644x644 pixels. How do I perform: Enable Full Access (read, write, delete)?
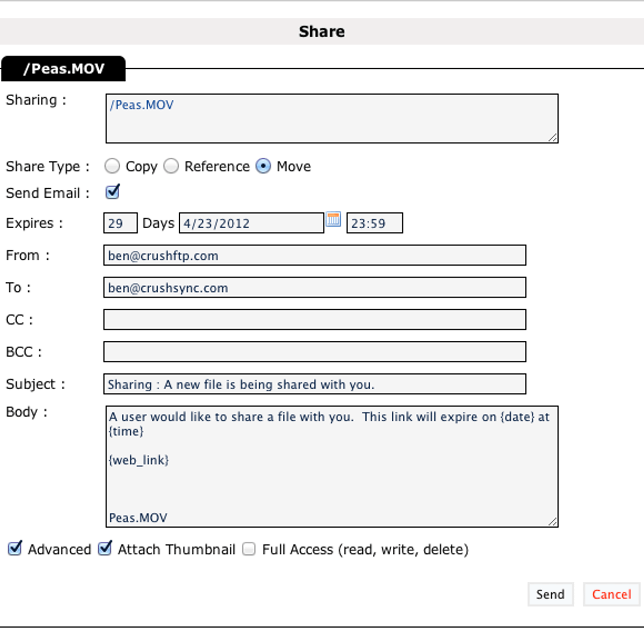coord(249,549)
